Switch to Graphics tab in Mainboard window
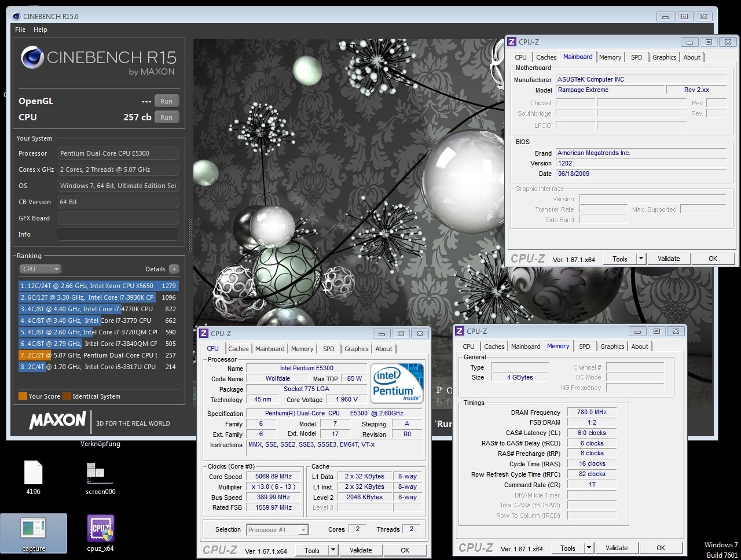This screenshot has height=560, width=741. [664, 57]
